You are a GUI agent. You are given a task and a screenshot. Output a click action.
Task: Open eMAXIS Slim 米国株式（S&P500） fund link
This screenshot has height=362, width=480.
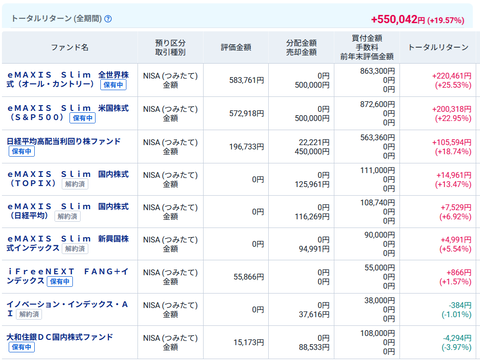(68, 113)
